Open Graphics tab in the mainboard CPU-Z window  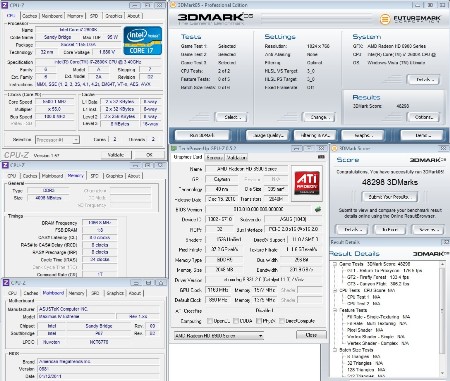pyautogui.click(x=115, y=293)
